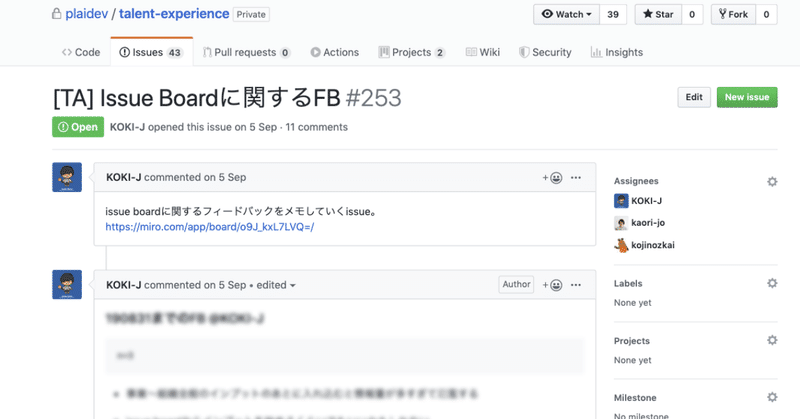Click the fork icon on the Fork button
800x419 pixels.
point(722,14)
